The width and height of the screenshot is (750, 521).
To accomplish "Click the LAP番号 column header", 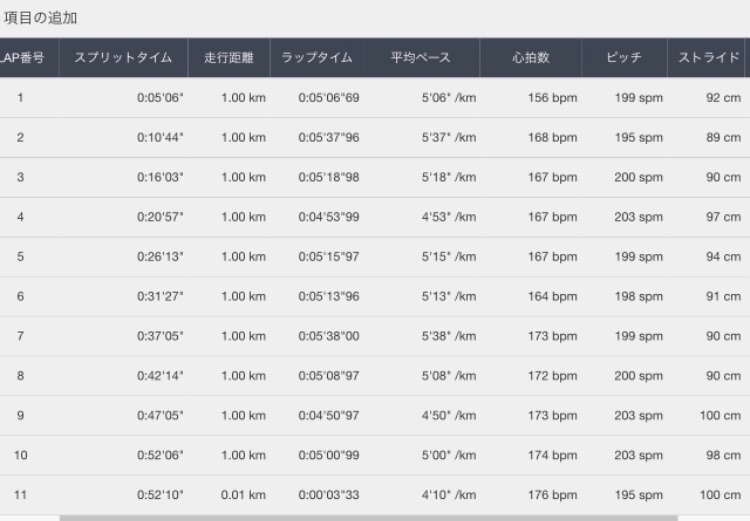I will pos(29,57).
